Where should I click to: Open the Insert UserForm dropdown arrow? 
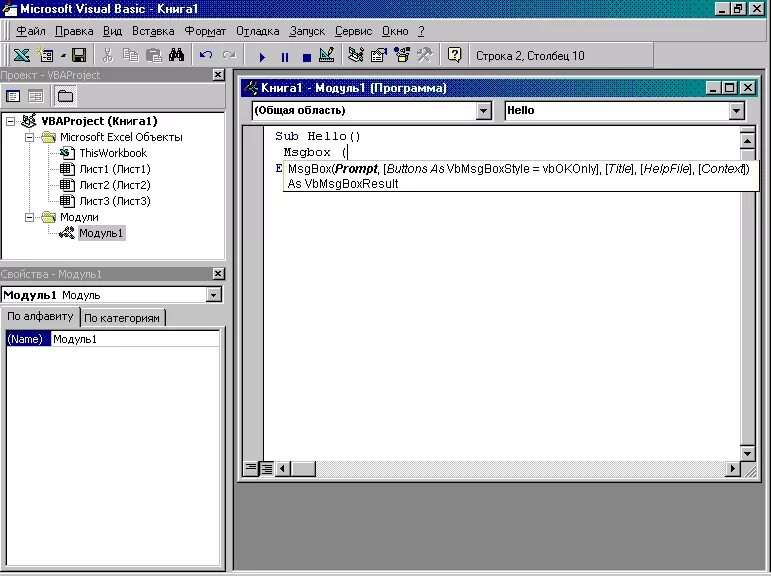pyautogui.click(x=63, y=55)
